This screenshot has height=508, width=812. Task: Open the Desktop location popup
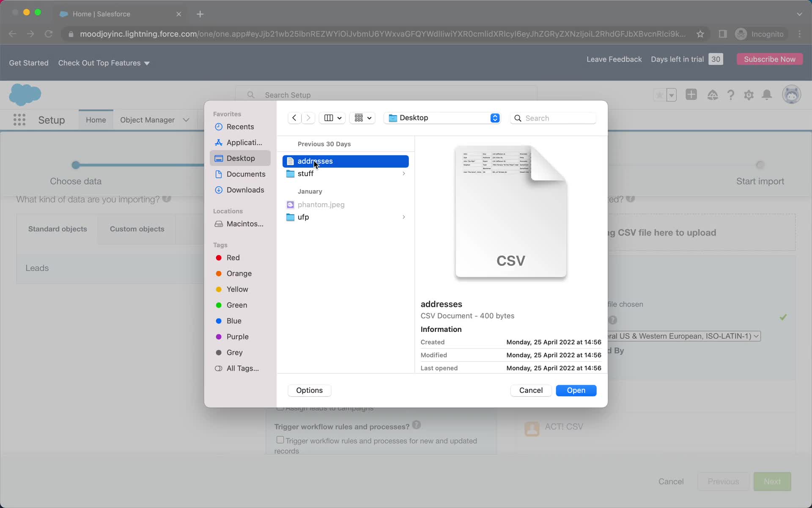(442, 118)
